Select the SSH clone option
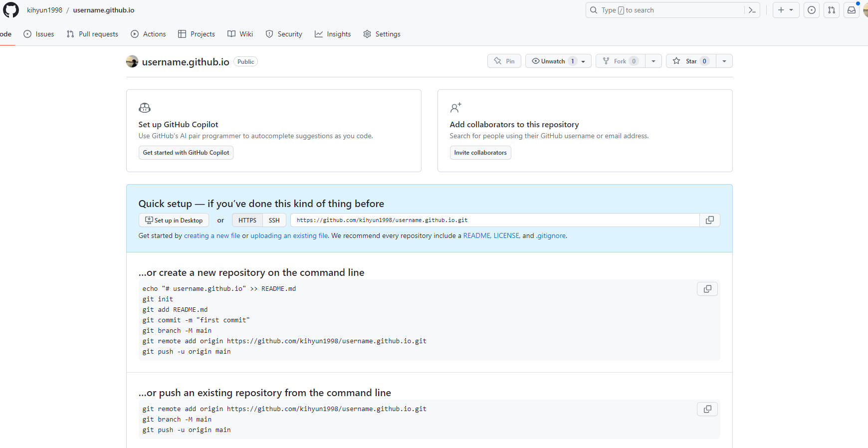868x448 pixels. click(274, 220)
